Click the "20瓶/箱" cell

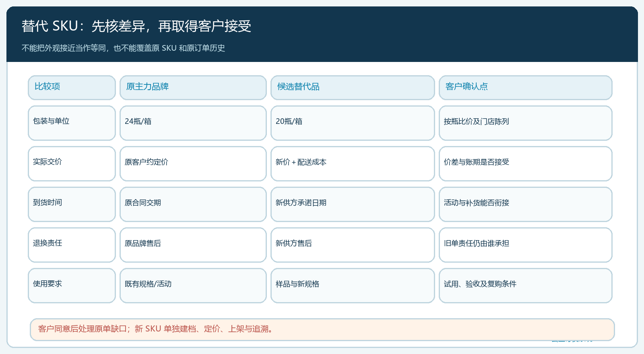[x=353, y=123]
